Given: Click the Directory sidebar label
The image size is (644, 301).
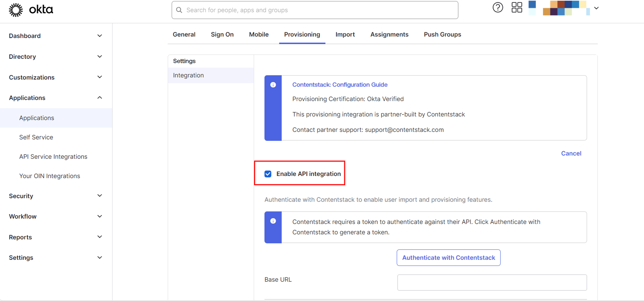Looking at the screenshot, I should pyautogui.click(x=22, y=57).
